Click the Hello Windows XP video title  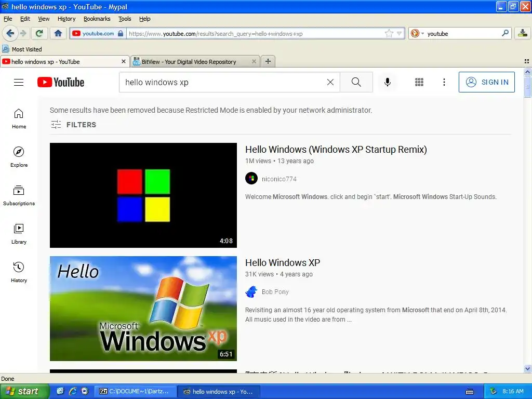283,262
